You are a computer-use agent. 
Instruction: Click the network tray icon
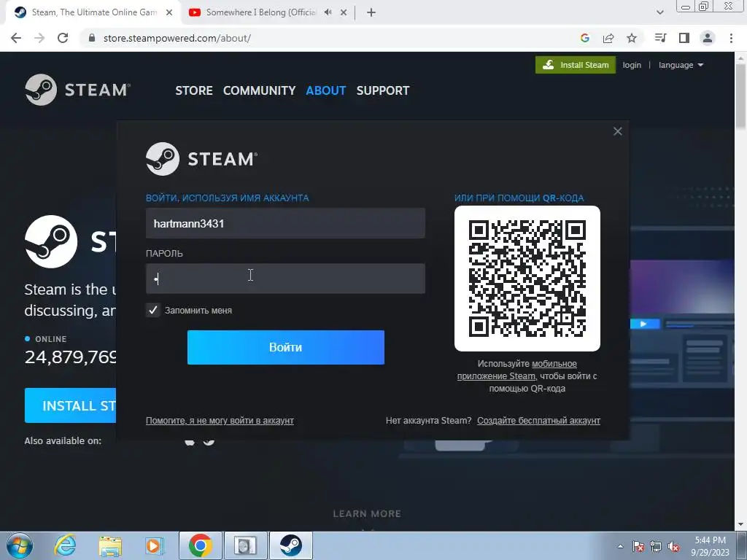(x=656, y=546)
